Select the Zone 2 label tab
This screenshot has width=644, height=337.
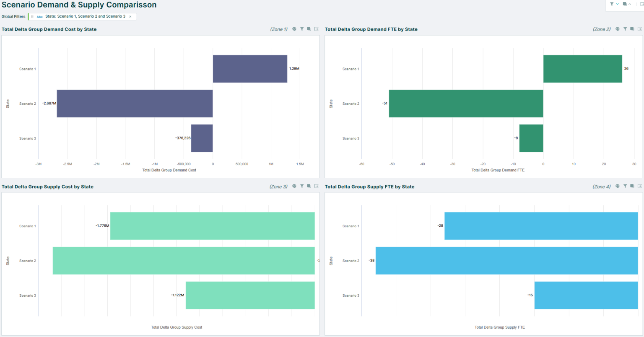[602, 29]
